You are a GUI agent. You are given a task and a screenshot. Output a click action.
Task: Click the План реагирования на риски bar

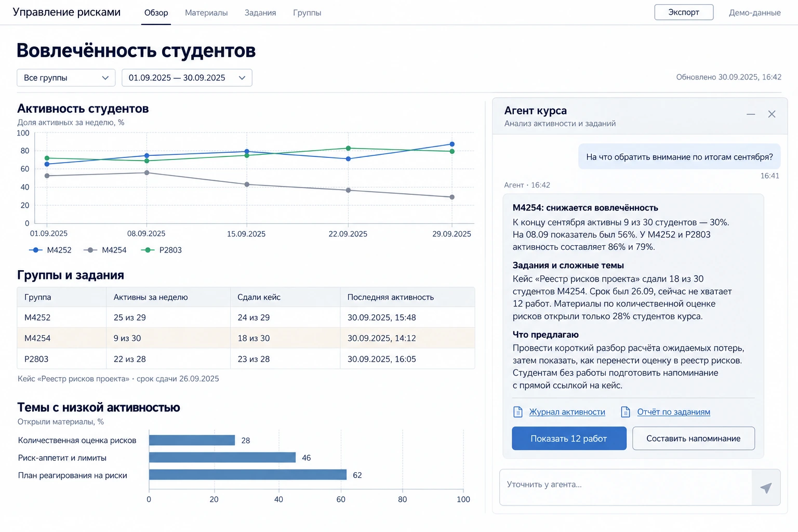(x=248, y=475)
